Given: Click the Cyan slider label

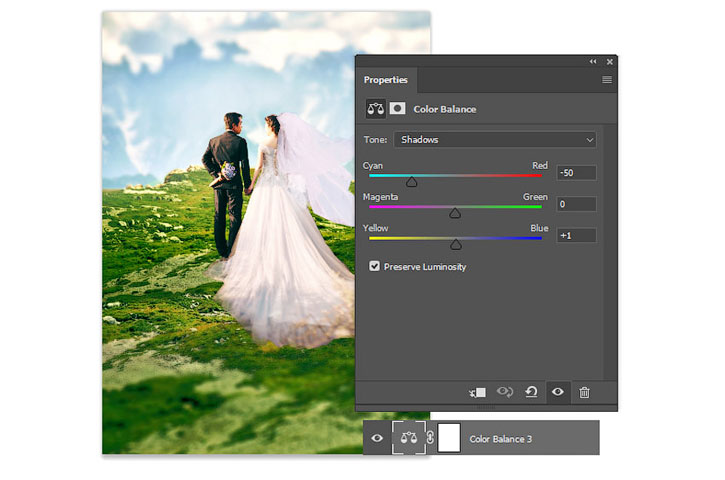Looking at the screenshot, I should [373, 166].
